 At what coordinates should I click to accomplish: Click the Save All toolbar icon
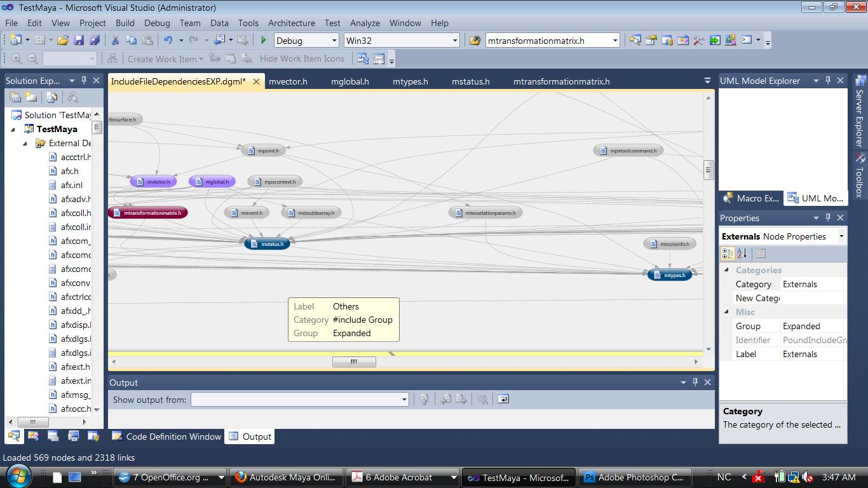pos(95,40)
